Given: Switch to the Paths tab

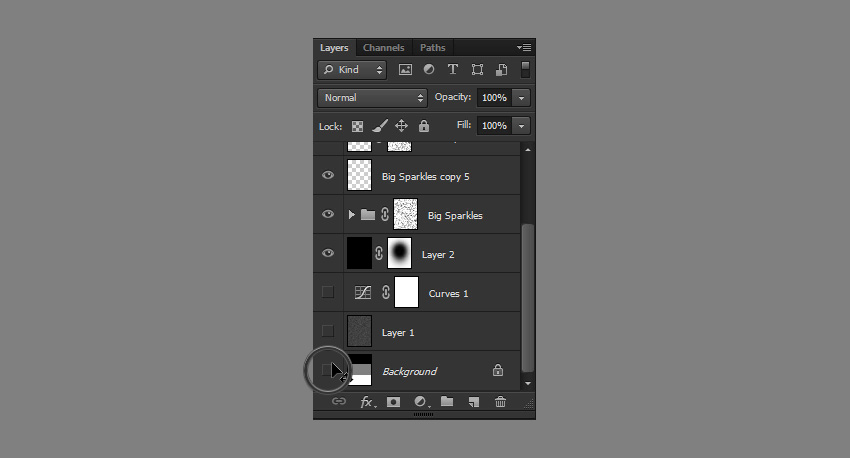Looking at the screenshot, I should pos(433,48).
